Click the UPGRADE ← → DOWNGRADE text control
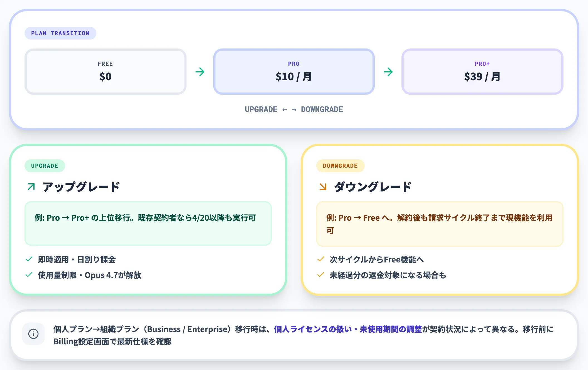 pos(294,109)
